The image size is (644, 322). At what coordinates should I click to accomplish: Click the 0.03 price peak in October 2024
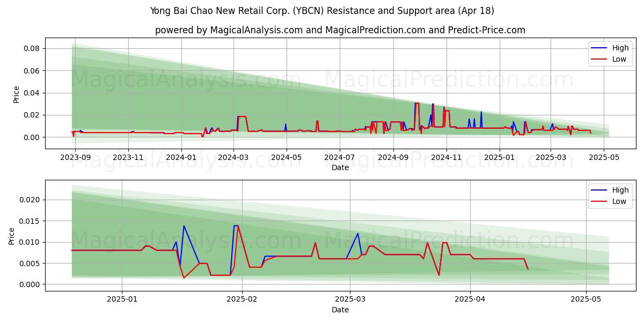416,104
